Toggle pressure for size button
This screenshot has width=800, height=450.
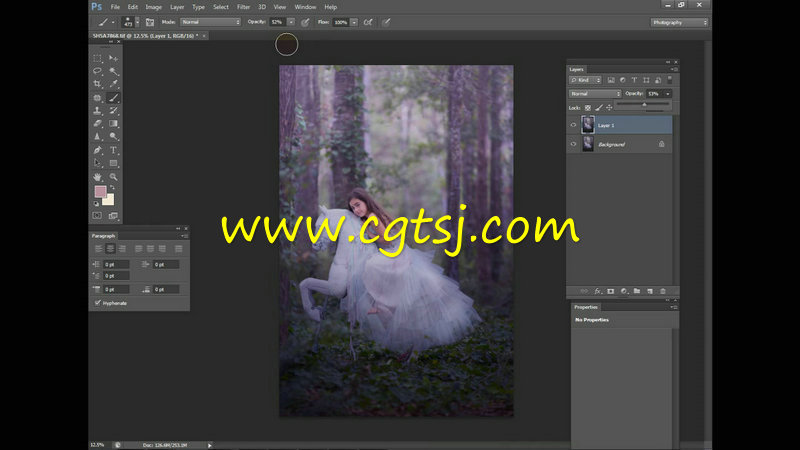pyautogui.click(x=386, y=22)
